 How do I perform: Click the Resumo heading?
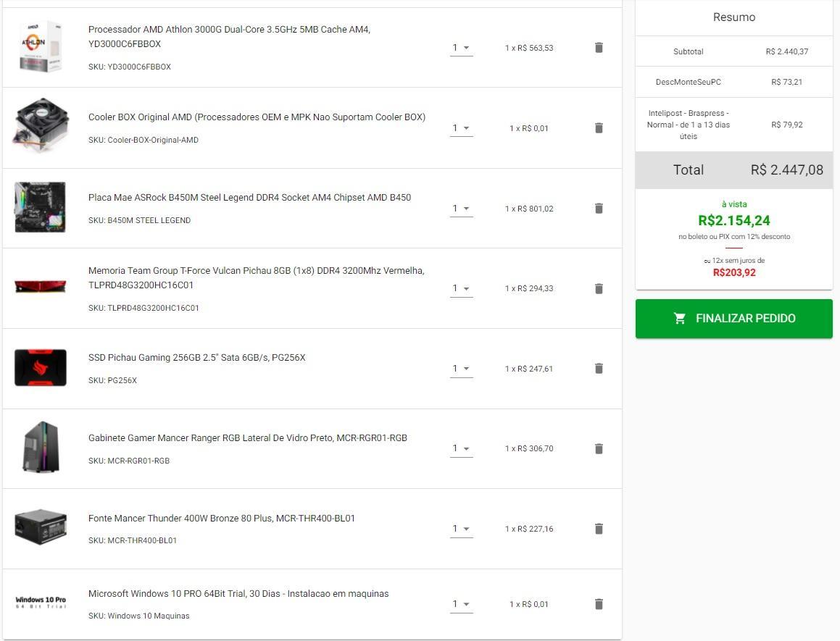pyautogui.click(x=734, y=17)
